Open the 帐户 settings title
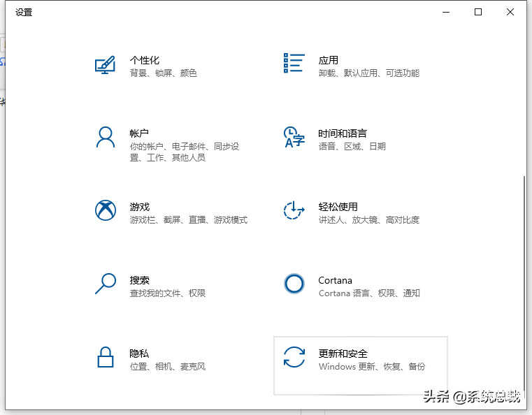 139,133
